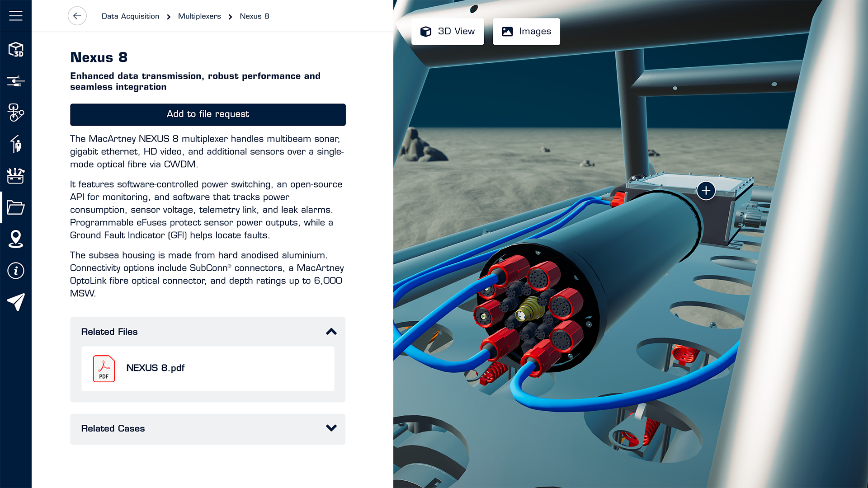Click Add to file request button
Viewport: 868px width, 488px height.
click(208, 114)
